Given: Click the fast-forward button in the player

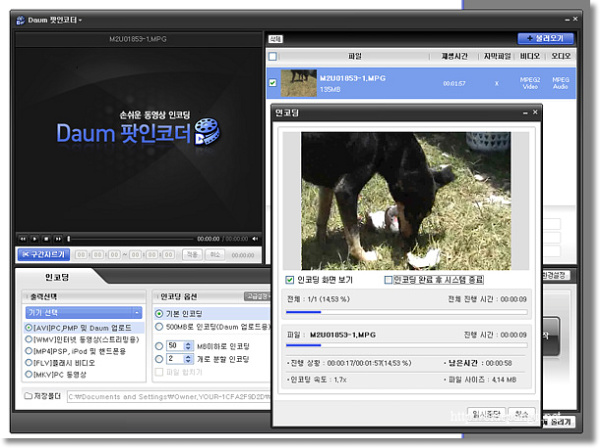Looking at the screenshot, I should click(x=58, y=239).
